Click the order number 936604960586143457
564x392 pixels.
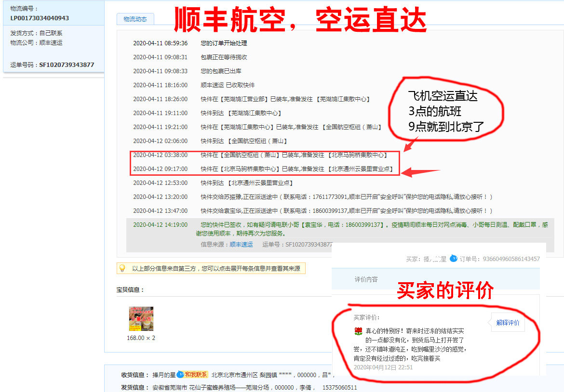coord(511,259)
